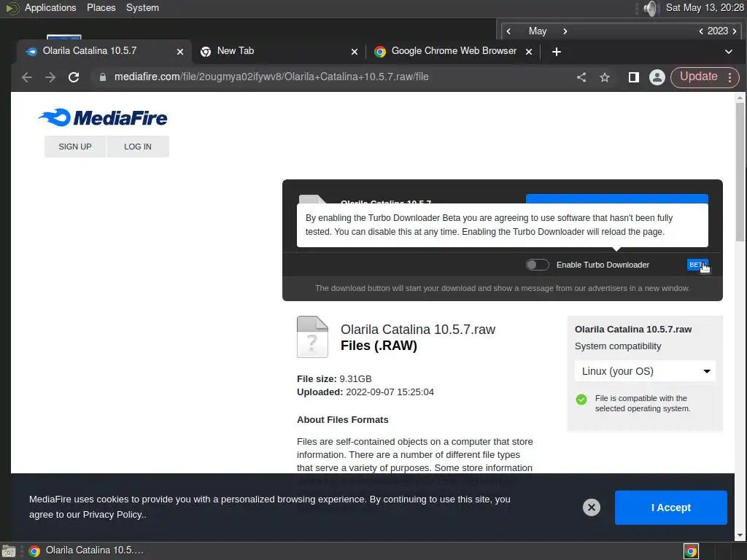Click the browser back arrow
Image resolution: width=747 pixels, height=560 pixels.
(27, 77)
